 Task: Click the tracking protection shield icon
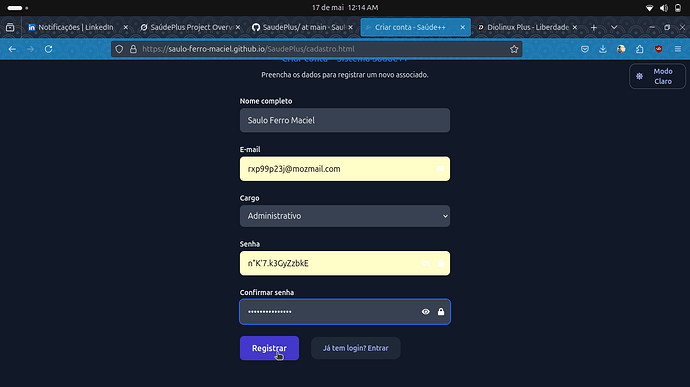(x=119, y=49)
